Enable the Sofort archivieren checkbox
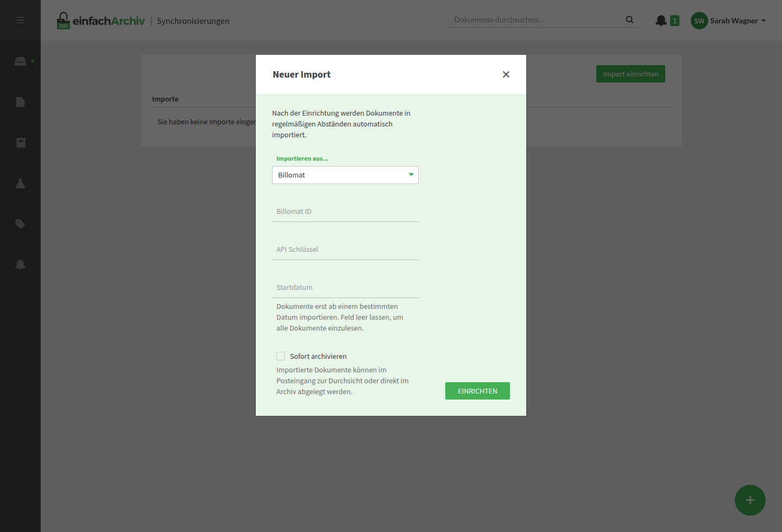 pos(281,356)
